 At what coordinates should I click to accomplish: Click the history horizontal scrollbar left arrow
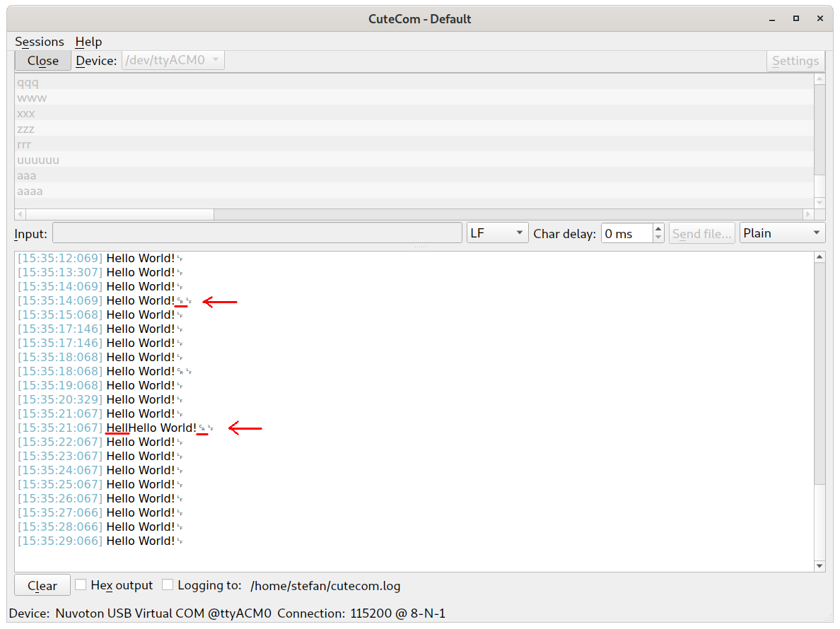[x=21, y=214]
